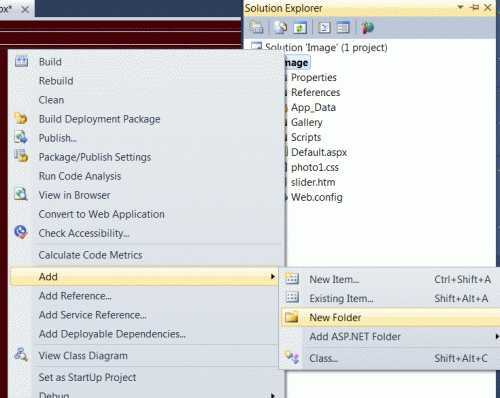This screenshot has width=500, height=398.
Task: Select Convert to Web Application
Action: point(102,214)
